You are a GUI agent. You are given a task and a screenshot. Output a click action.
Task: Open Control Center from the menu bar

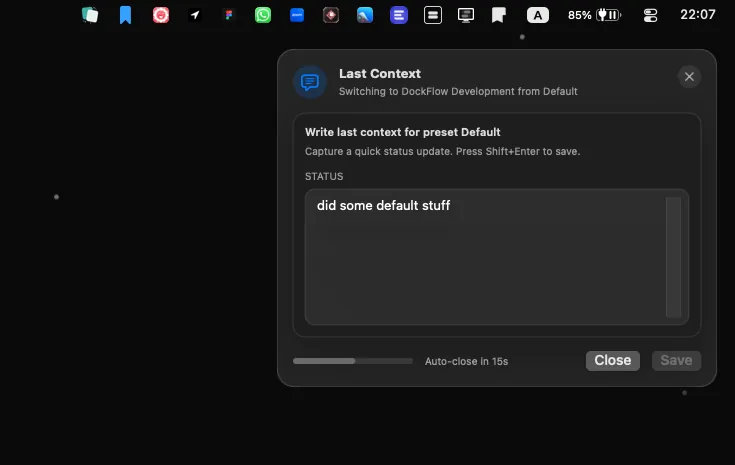point(650,15)
